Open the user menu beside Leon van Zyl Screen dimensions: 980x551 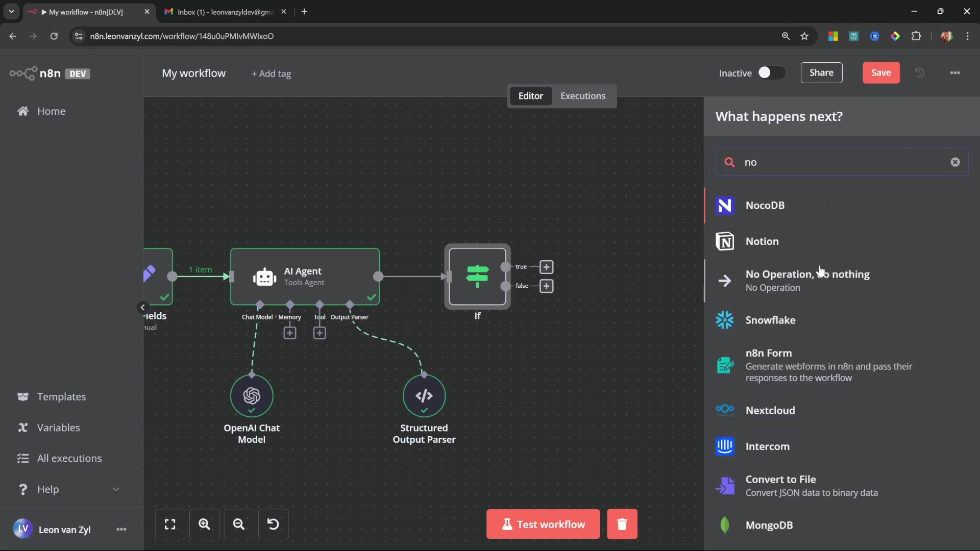click(121, 530)
